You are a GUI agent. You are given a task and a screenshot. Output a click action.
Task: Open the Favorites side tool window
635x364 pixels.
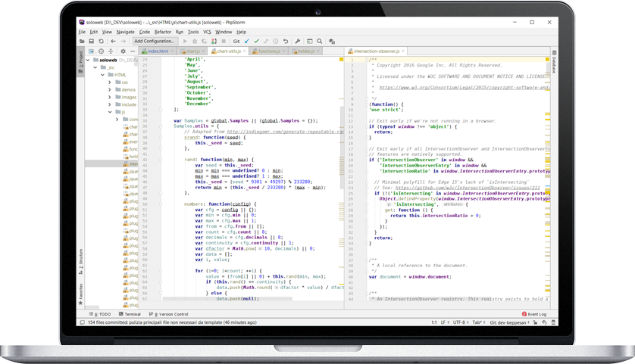pyautogui.click(x=80, y=294)
